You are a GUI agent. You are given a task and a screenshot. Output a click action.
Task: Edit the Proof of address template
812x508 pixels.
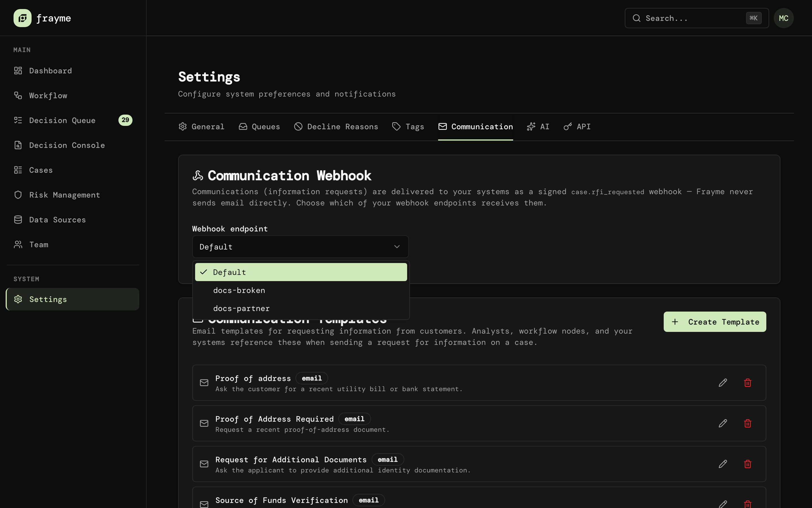[723, 383]
